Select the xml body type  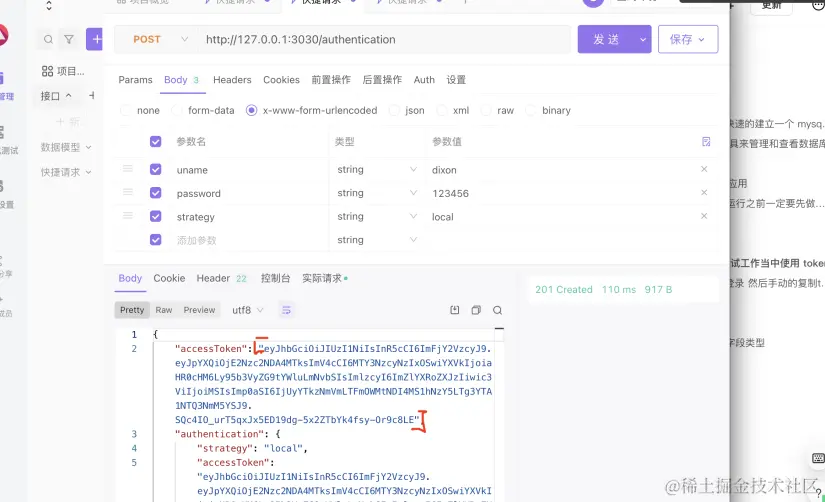pyautogui.click(x=453, y=111)
